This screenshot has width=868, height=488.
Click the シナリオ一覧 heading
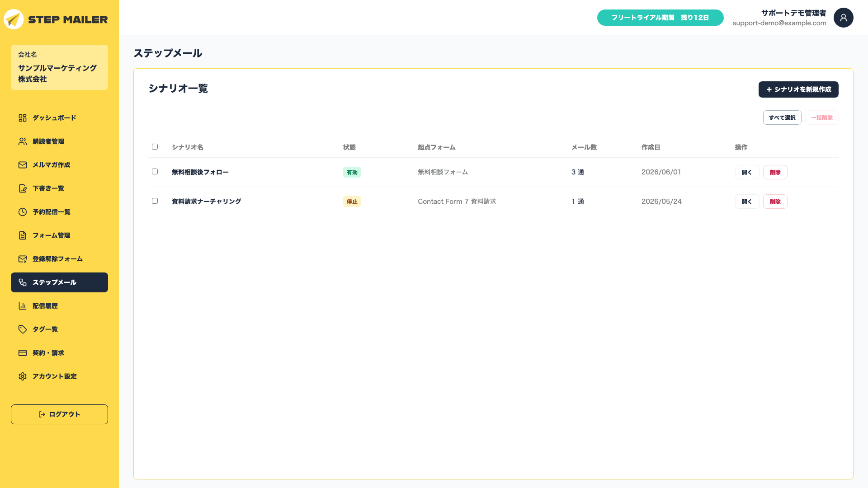(178, 89)
